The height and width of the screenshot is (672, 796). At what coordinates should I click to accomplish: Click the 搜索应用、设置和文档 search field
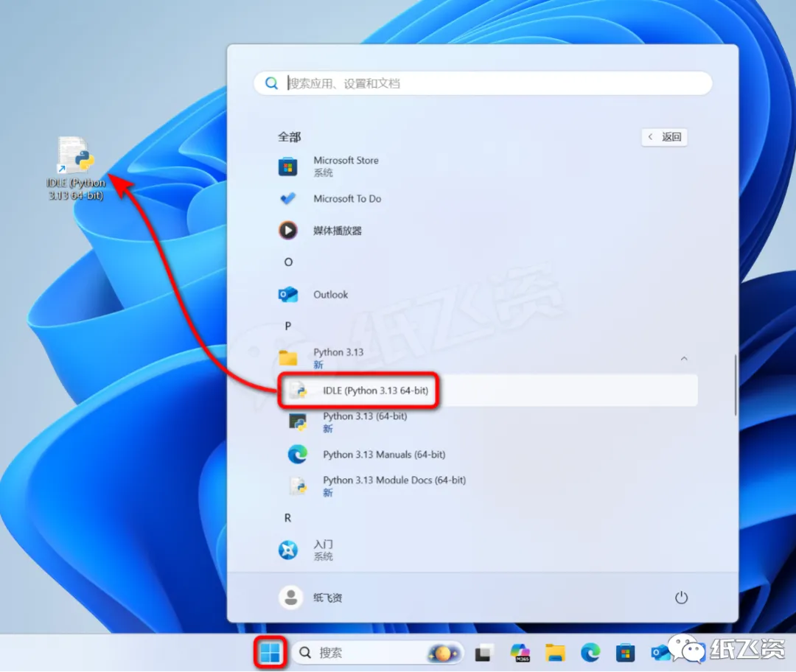(x=483, y=83)
